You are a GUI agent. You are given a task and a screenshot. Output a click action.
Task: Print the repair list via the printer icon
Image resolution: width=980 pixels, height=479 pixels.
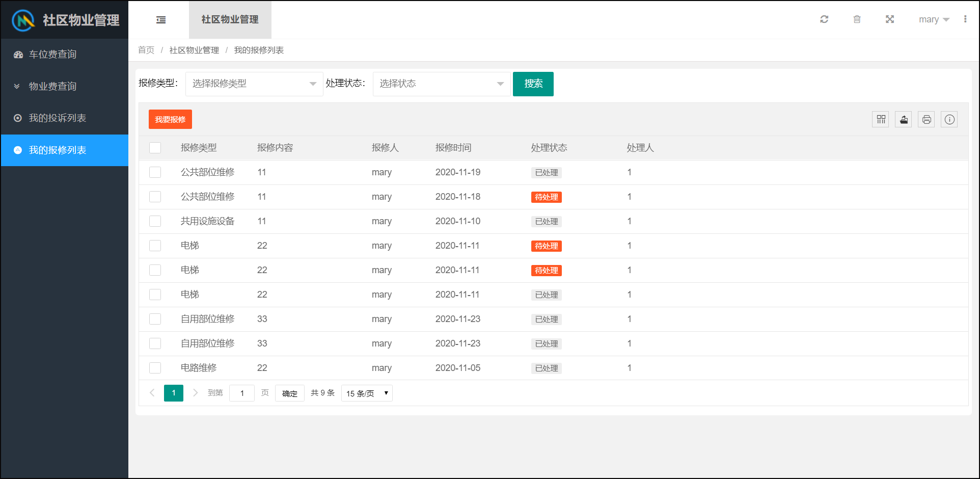point(926,119)
